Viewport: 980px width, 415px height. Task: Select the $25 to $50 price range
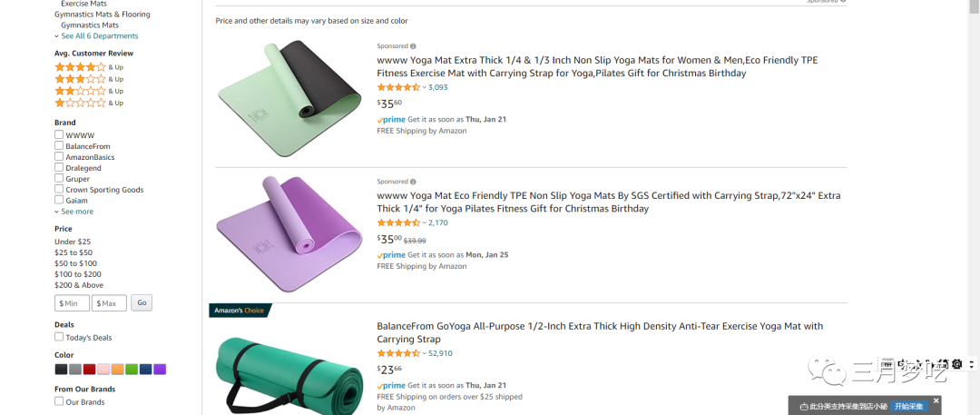73,252
